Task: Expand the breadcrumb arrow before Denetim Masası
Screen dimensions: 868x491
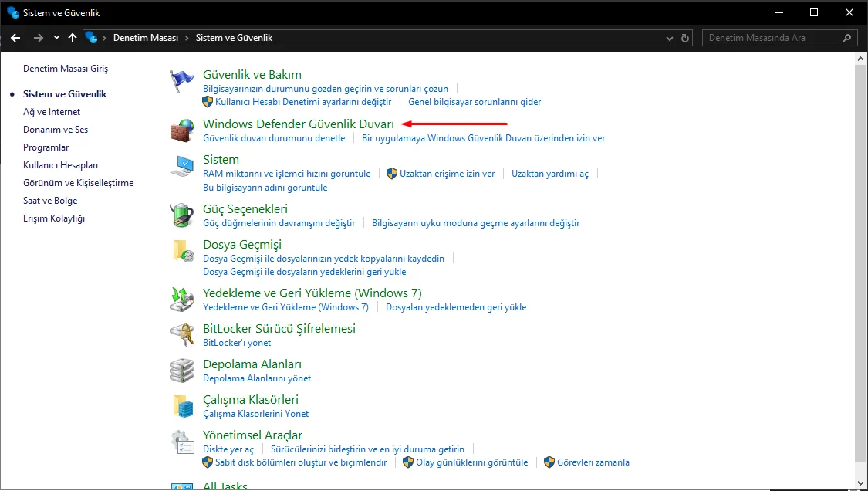Action: 105,38
